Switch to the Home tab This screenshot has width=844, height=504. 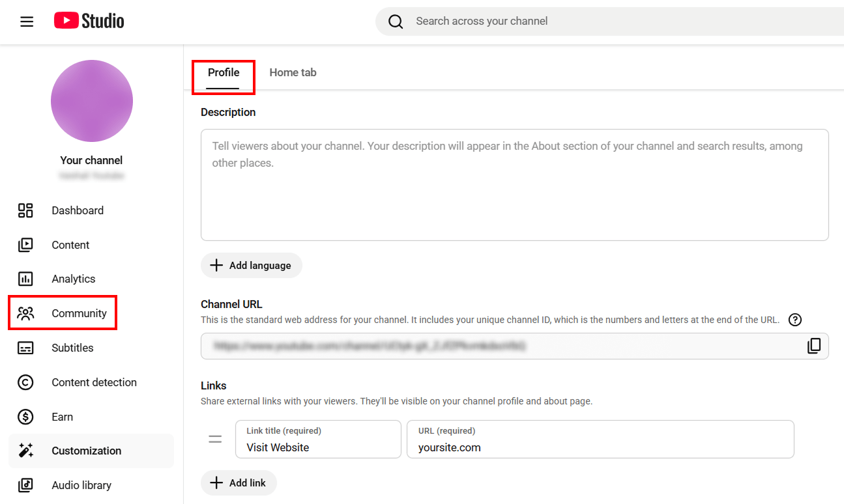point(293,72)
